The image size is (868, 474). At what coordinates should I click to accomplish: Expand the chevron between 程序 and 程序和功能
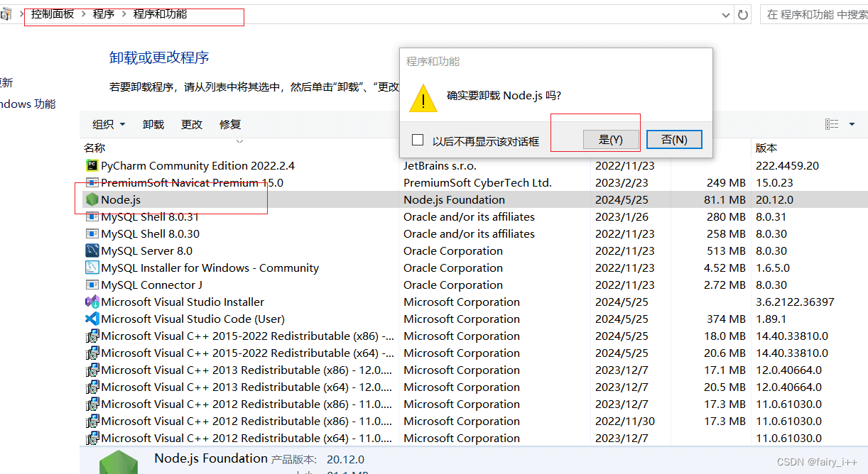coord(124,14)
